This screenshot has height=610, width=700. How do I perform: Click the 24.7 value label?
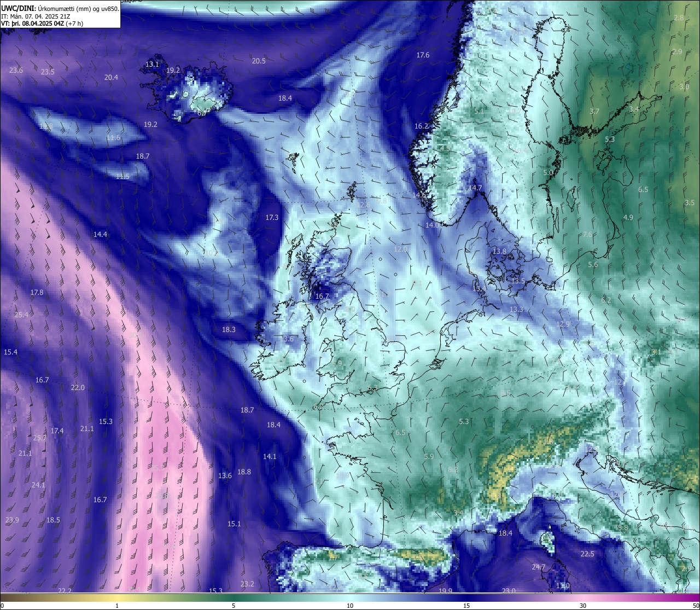[x=539, y=567]
